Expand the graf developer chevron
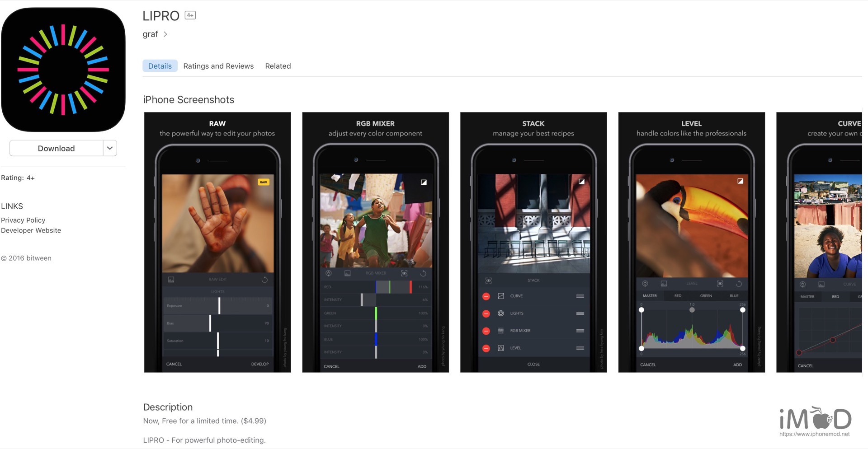 [x=165, y=34]
